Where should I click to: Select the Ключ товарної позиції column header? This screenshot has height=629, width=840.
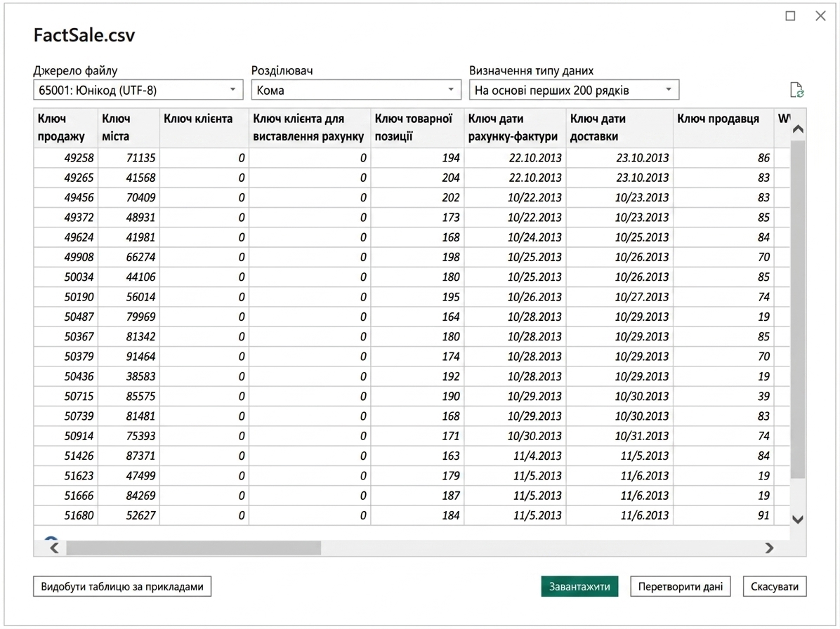click(417, 127)
